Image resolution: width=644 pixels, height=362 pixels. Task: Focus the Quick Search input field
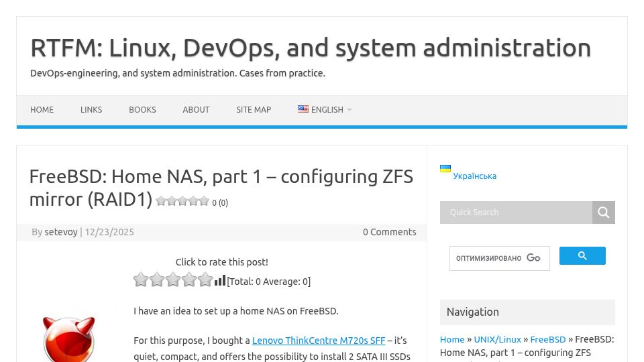click(516, 213)
